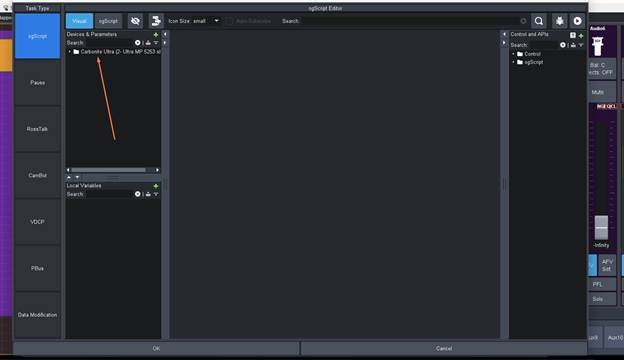Viewport: 624px width, 360px height.
Task: Confirm with the OK button
Action: click(x=156, y=348)
